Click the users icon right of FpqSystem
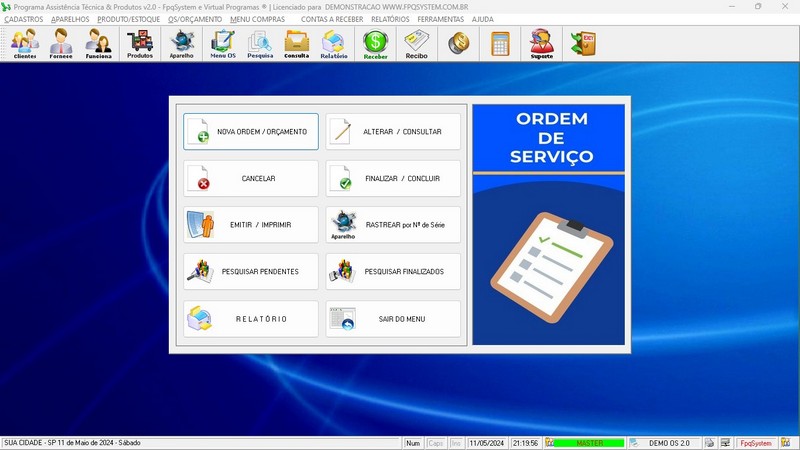The image size is (800, 450). tap(785, 443)
